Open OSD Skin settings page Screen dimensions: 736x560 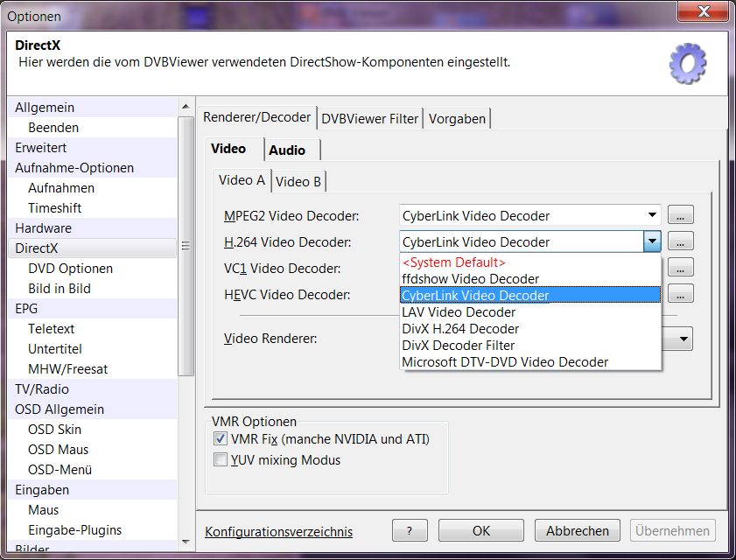[93, 430]
